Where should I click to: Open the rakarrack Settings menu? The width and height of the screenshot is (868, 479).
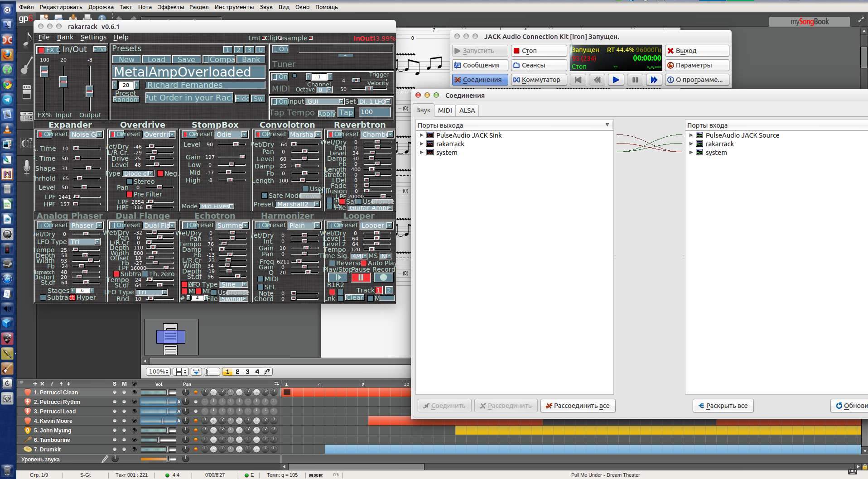(93, 38)
